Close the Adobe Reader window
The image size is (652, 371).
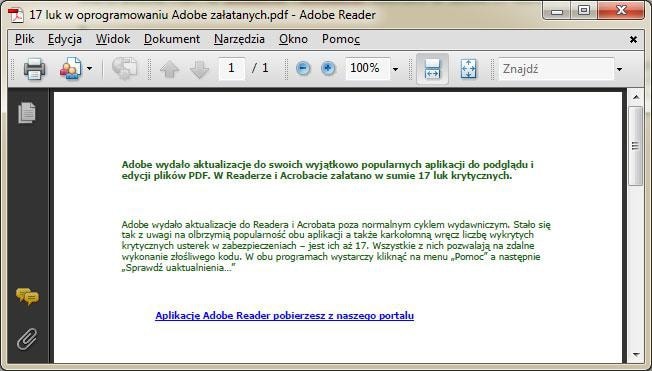point(621,11)
